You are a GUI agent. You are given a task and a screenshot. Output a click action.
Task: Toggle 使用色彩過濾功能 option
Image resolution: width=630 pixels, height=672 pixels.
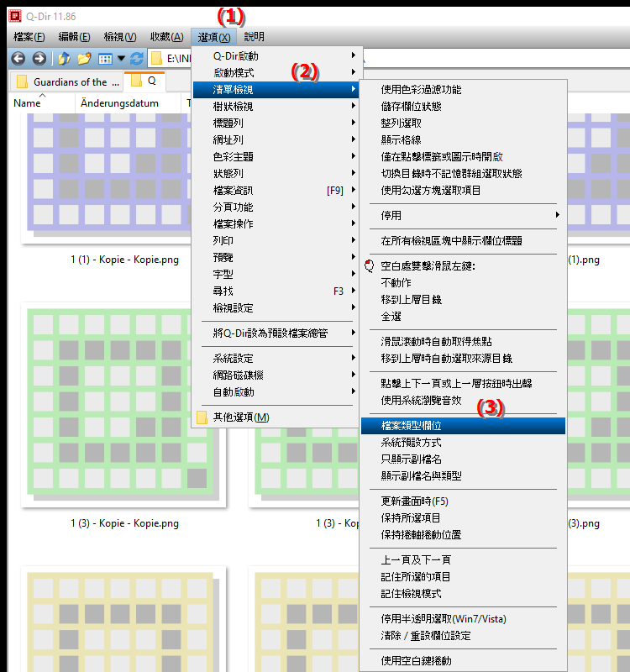click(x=464, y=90)
